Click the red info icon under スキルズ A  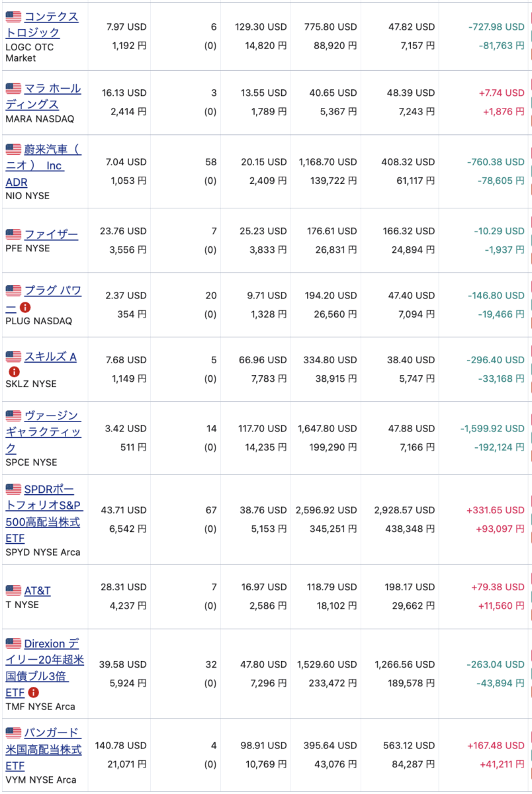click(13, 372)
